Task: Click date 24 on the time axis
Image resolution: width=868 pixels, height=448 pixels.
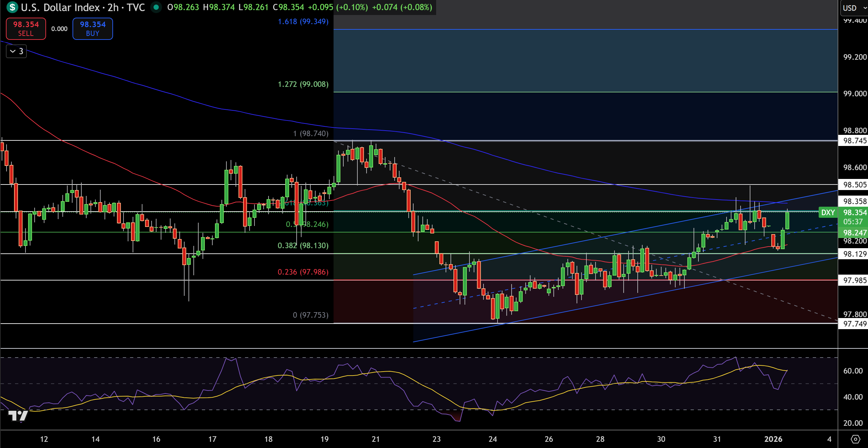Action: (x=493, y=439)
